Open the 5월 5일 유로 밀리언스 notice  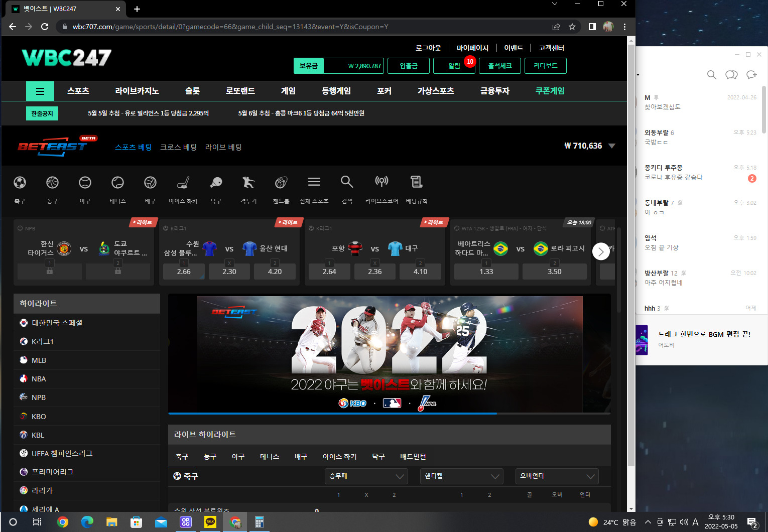148,113
